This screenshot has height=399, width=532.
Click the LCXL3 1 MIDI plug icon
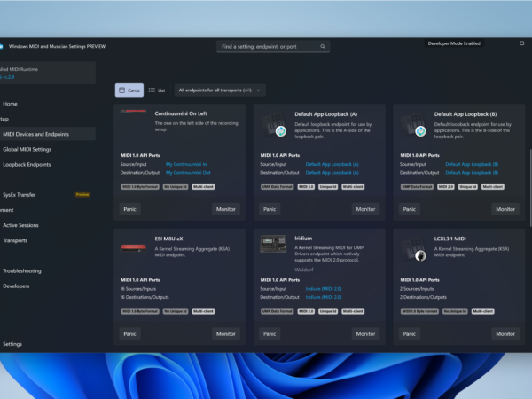click(420, 255)
